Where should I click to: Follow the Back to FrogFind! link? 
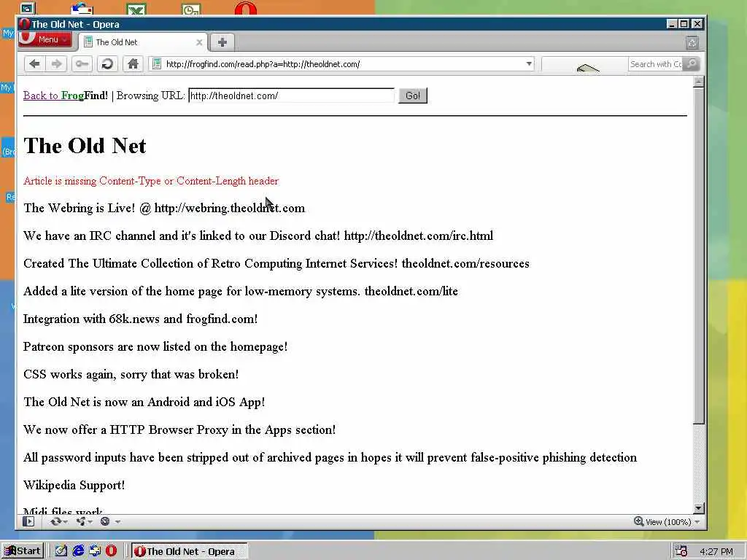coord(66,96)
